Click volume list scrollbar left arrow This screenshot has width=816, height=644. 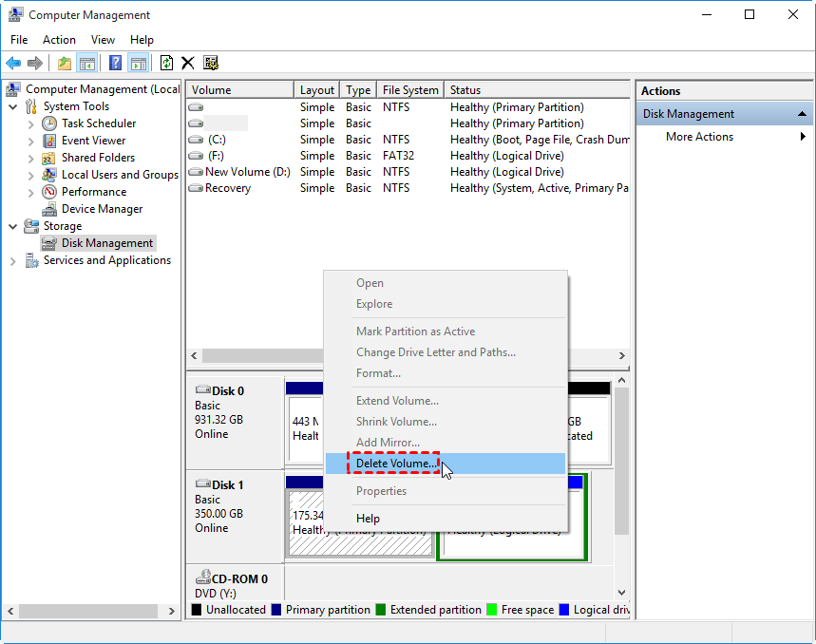click(x=194, y=356)
